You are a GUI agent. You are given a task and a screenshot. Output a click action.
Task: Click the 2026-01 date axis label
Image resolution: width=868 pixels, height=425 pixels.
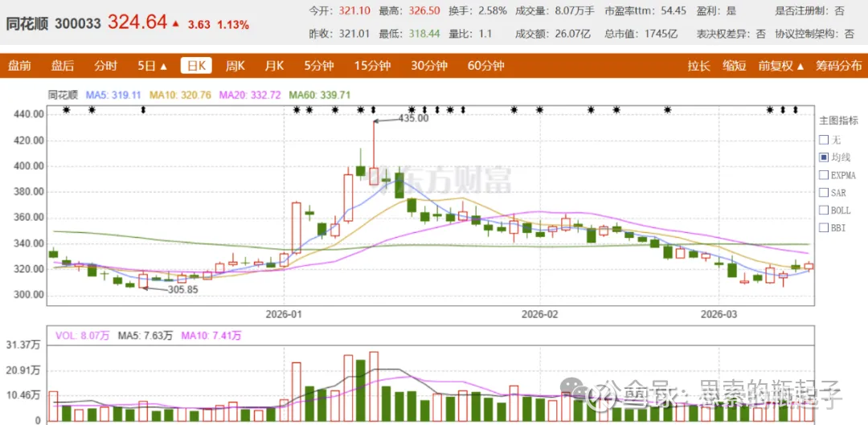[x=284, y=315]
